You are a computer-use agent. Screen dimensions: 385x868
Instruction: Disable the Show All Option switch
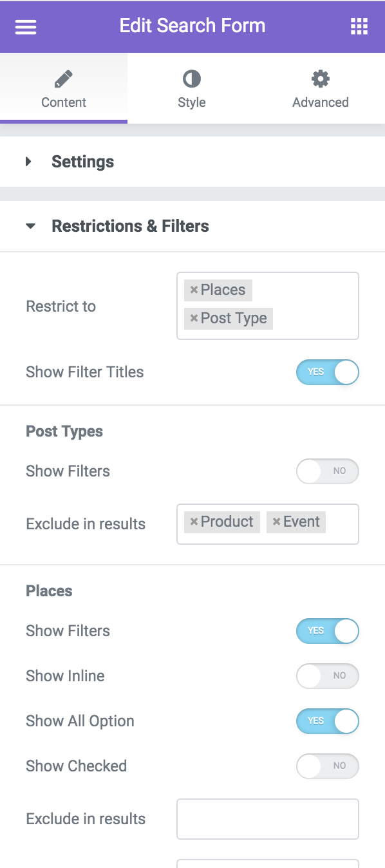[327, 721]
